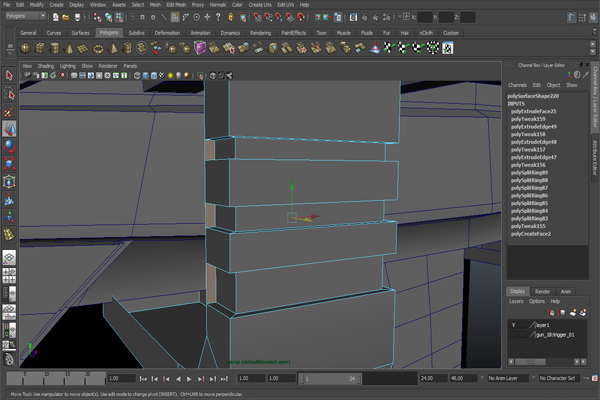Image resolution: width=600 pixels, height=400 pixels.
Task: Pick the Paint selection tool
Action: point(9,111)
